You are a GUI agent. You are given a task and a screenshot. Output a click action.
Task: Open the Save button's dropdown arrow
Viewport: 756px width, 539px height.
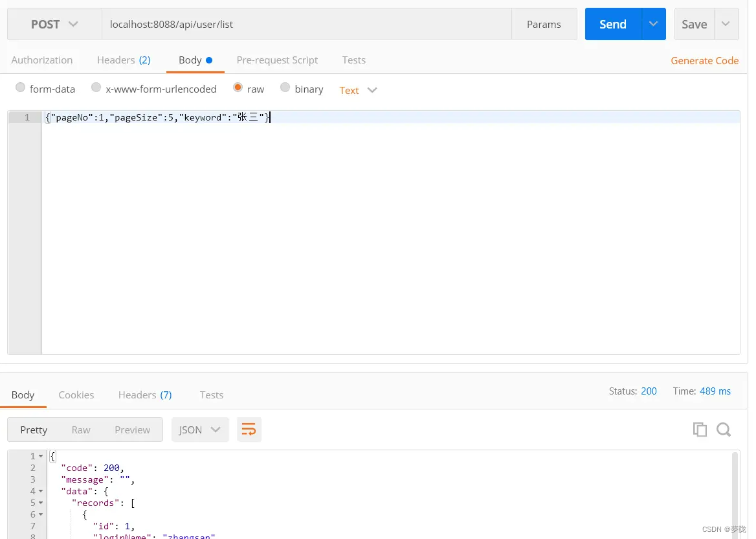(x=726, y=24)
